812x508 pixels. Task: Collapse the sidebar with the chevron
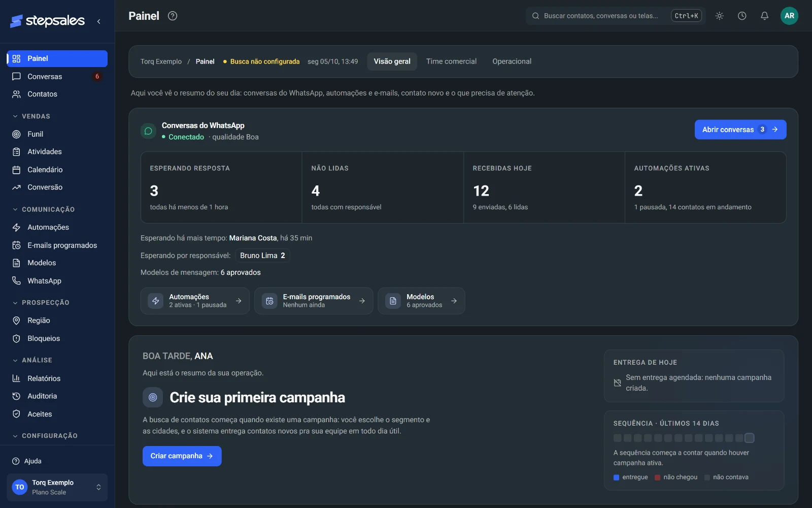click(x=98, y=21)
